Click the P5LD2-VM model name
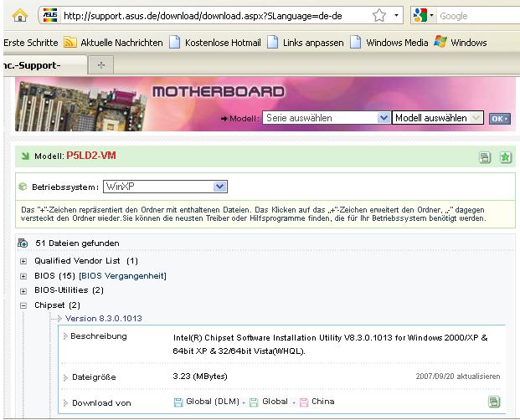This screenshot has height=420, width=520. tap(91, 156)
